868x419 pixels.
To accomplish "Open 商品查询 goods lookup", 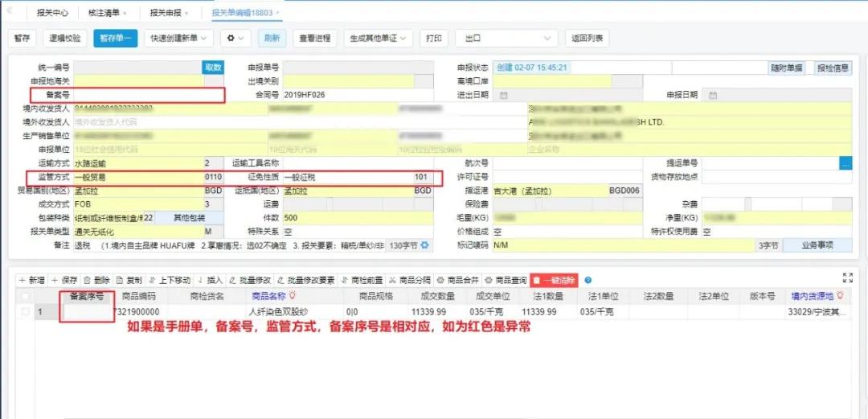I will pos(506,280).
